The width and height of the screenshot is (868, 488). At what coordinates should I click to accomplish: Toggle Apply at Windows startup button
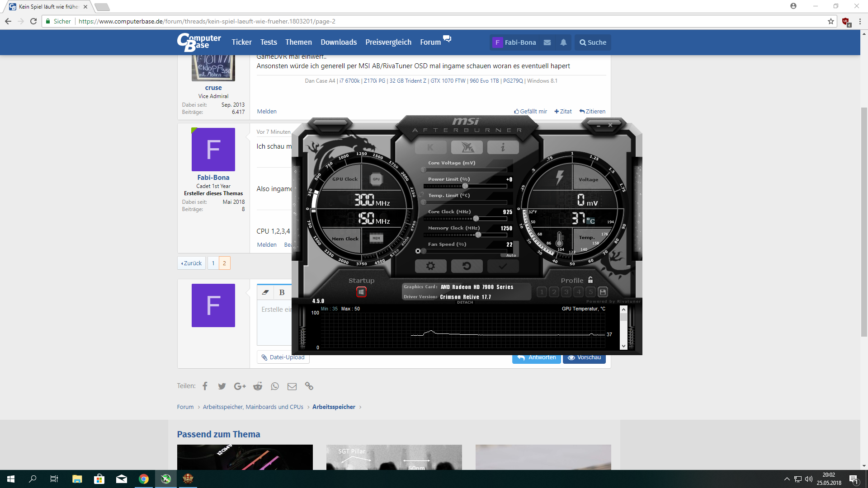(361, 292)
